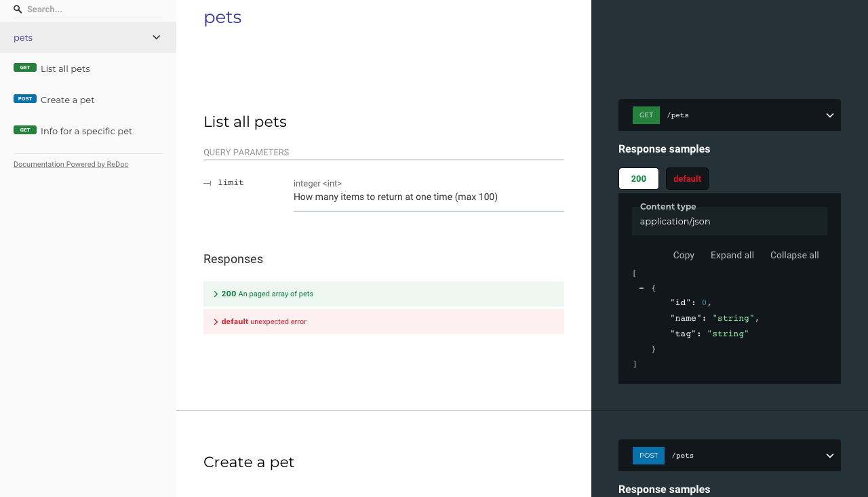Click GET badge beside List all pets
The height and width of the screenshot is (497, 868).
tap(25, 68)
